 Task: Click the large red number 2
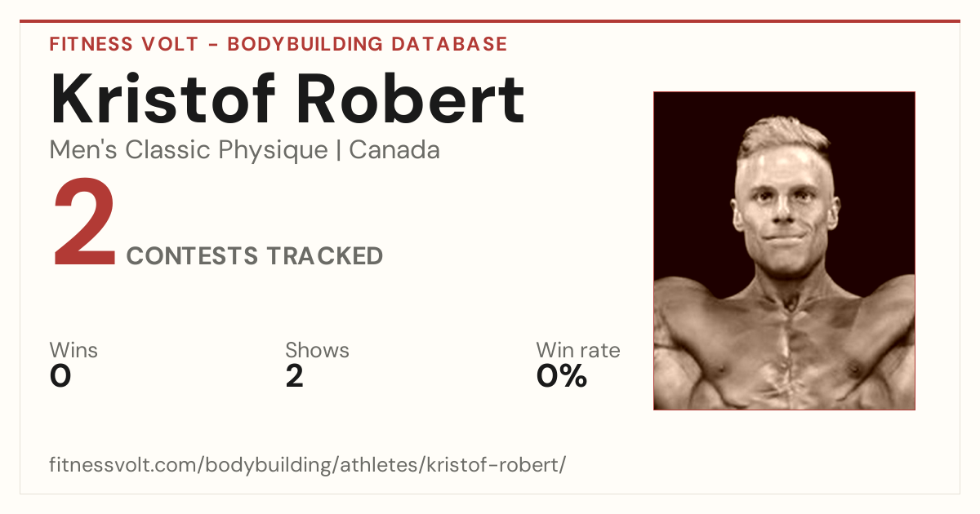click(x=85, y=225)
